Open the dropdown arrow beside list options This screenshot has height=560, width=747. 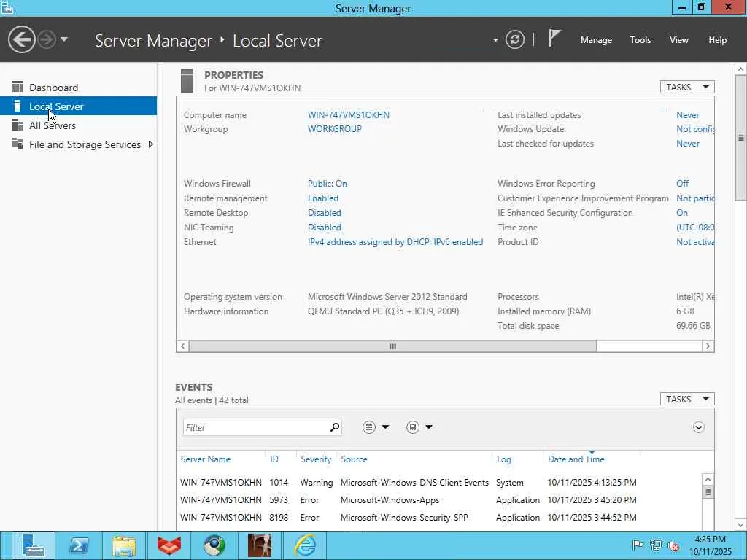[385, 427]
